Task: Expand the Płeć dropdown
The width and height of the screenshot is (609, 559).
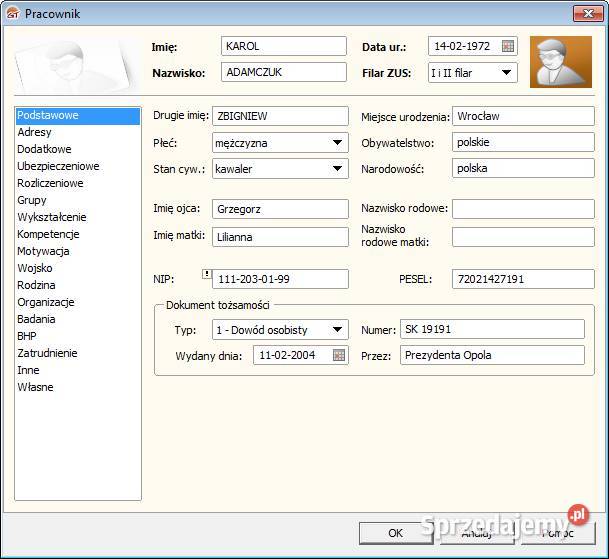Action: [338, 143]
